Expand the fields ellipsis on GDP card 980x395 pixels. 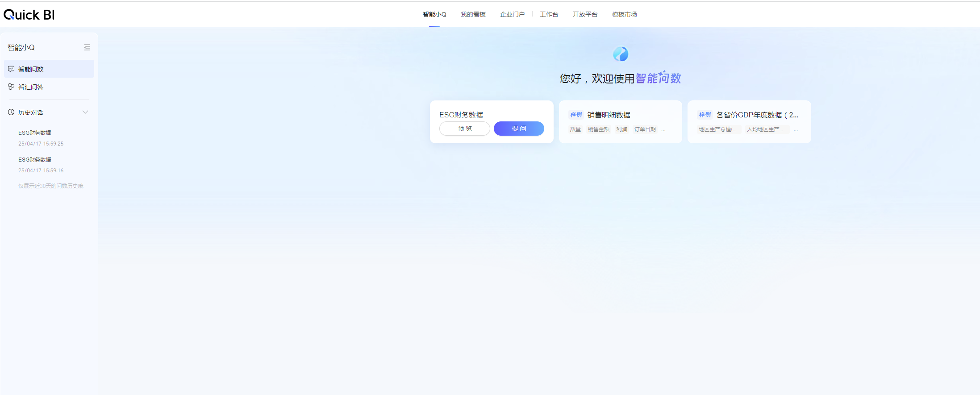pyautogui.click(x=796, y=129)
